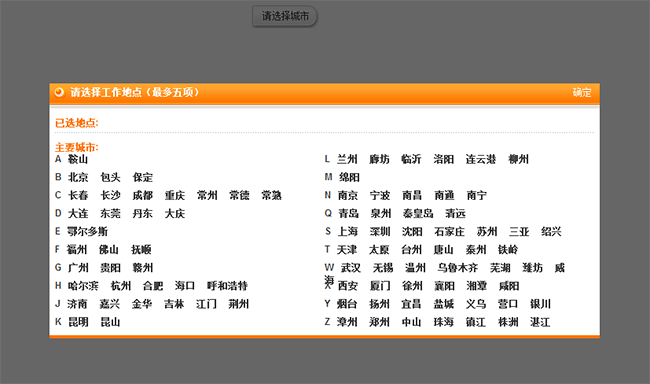
Task: Click the 请选择城市 button at top
Action: [x=284, y=17]
